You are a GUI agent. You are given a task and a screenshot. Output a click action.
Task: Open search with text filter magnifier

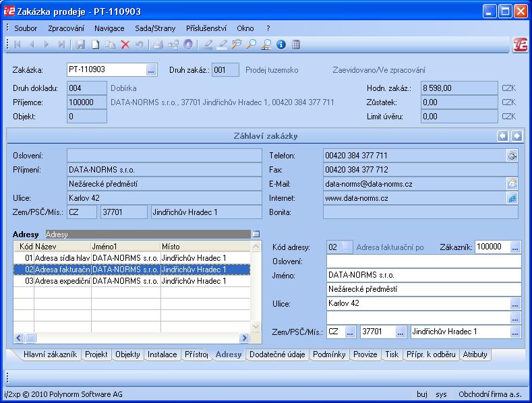point(237,44)
